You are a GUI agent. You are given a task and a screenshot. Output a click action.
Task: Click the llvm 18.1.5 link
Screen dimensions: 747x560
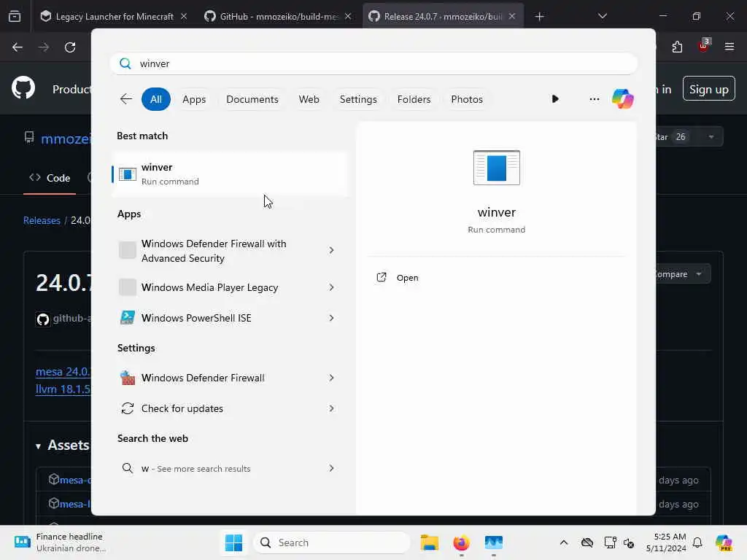tap(63, 389)
